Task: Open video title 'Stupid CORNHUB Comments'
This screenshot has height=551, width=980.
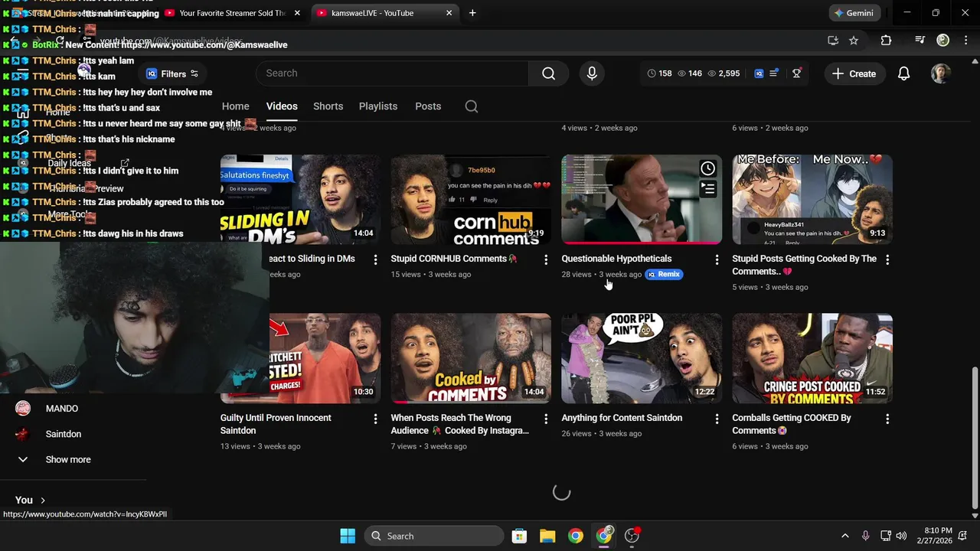Action: (x=454, y=259)
